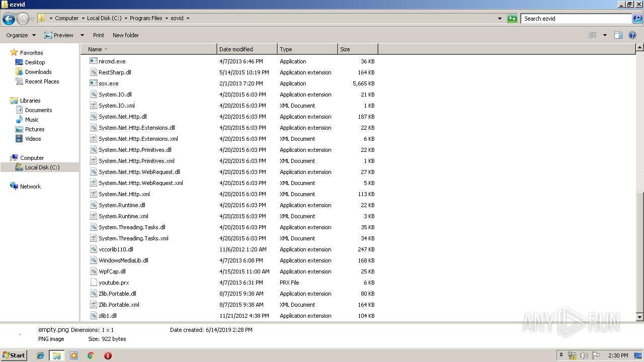Select the youtube.prx file icon

click(93, 282)
